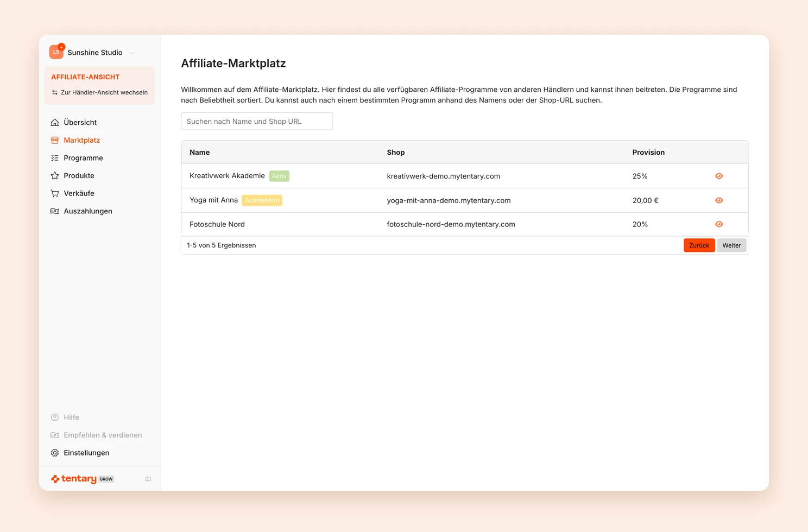Click the Auszahlungen banknote icon
This screenshot has width=808, height=532.
(55, 211)
